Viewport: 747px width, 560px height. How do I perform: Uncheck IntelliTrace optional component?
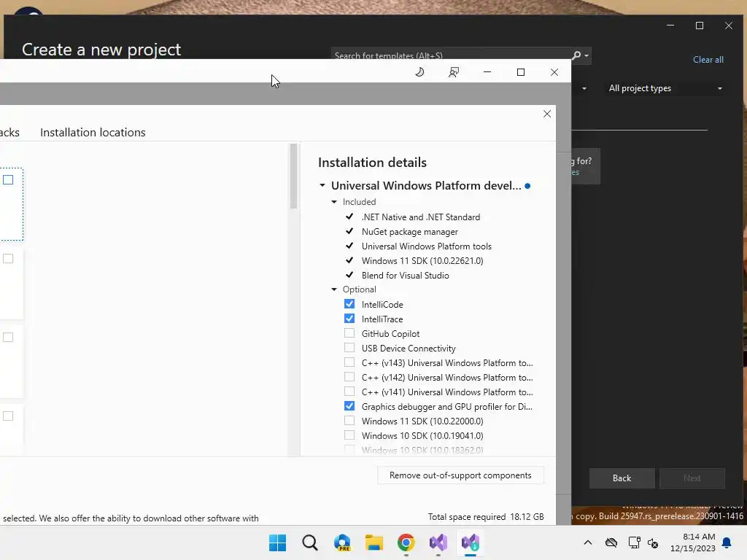[x=349, y=319]
